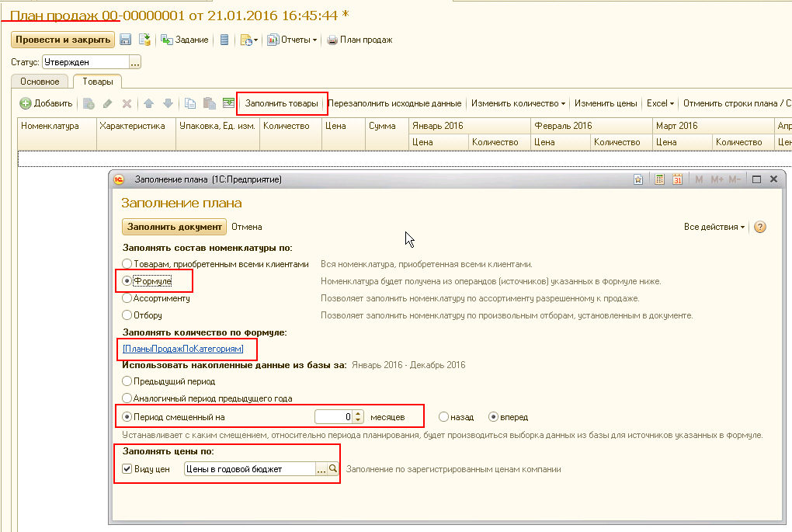Open the create-based-on dropdown icon

pos(249,40)
